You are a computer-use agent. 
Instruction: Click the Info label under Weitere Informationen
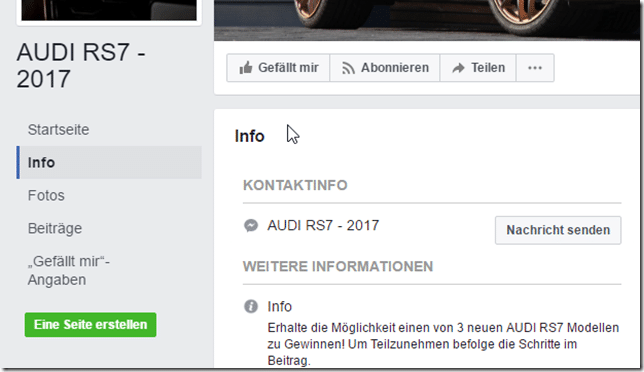tap(280, 307)
